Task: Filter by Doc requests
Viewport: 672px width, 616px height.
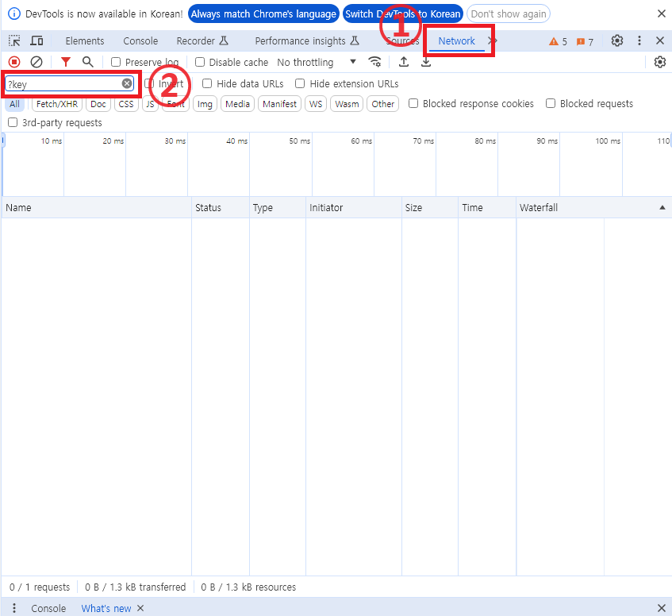Action: [x=98, y=104]
